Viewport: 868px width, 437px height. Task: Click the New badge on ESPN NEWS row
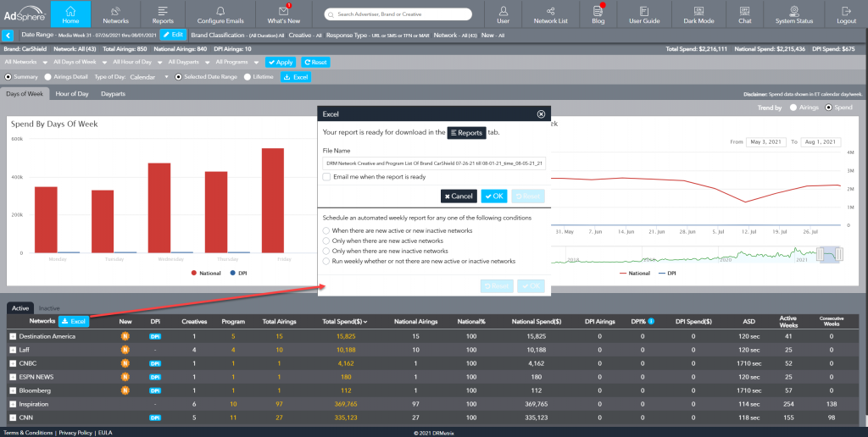(x=125, y=377)
